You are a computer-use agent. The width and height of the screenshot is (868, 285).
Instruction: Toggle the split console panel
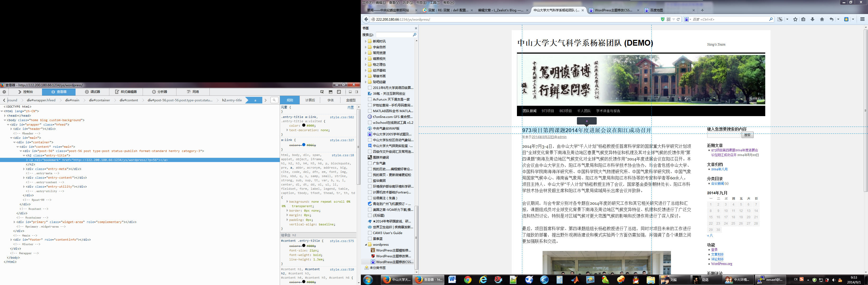point(330,92)
